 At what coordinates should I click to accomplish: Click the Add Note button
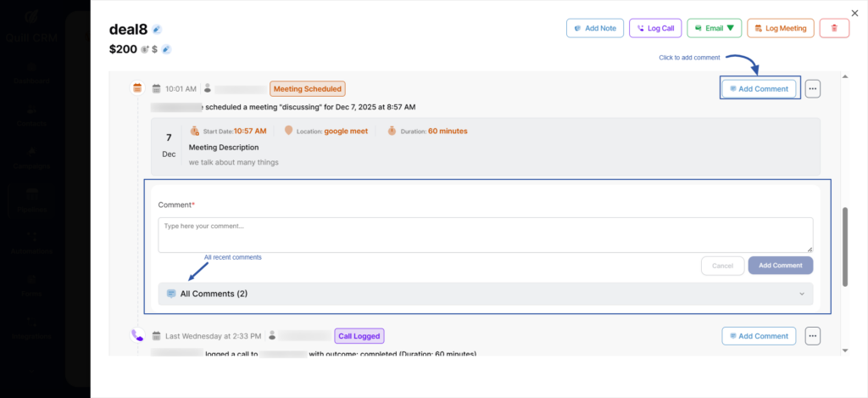[x=594, y=28]
